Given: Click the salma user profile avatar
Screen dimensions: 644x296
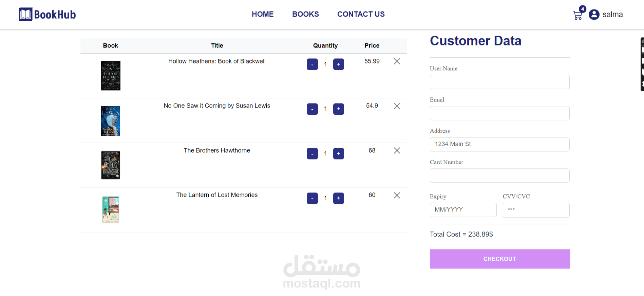Looking at the screenshot, I should point(594,15).
